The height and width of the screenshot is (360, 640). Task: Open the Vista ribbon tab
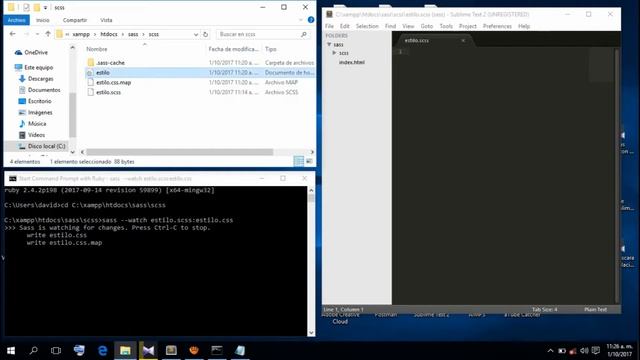click(106, 20)
